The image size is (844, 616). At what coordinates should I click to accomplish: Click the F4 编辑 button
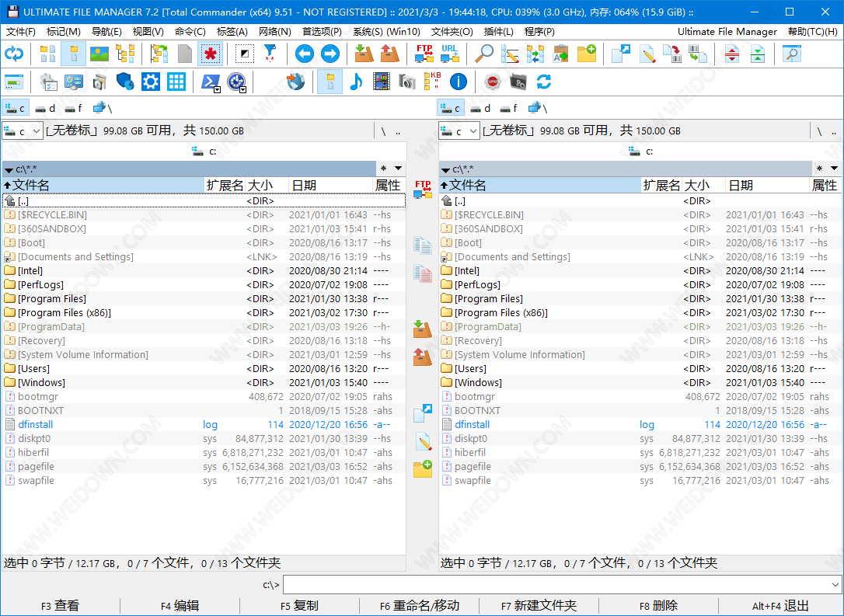[x=180, y=606]
